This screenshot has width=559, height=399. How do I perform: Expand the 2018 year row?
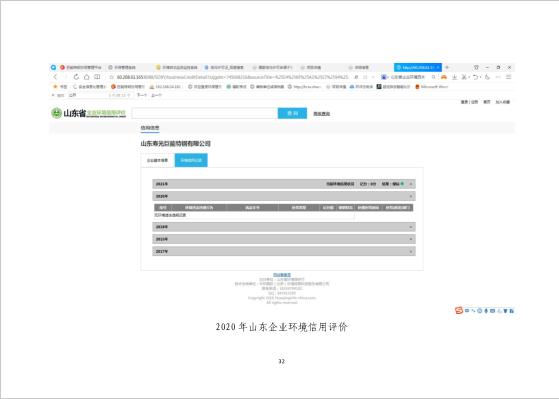pos(284,239)
